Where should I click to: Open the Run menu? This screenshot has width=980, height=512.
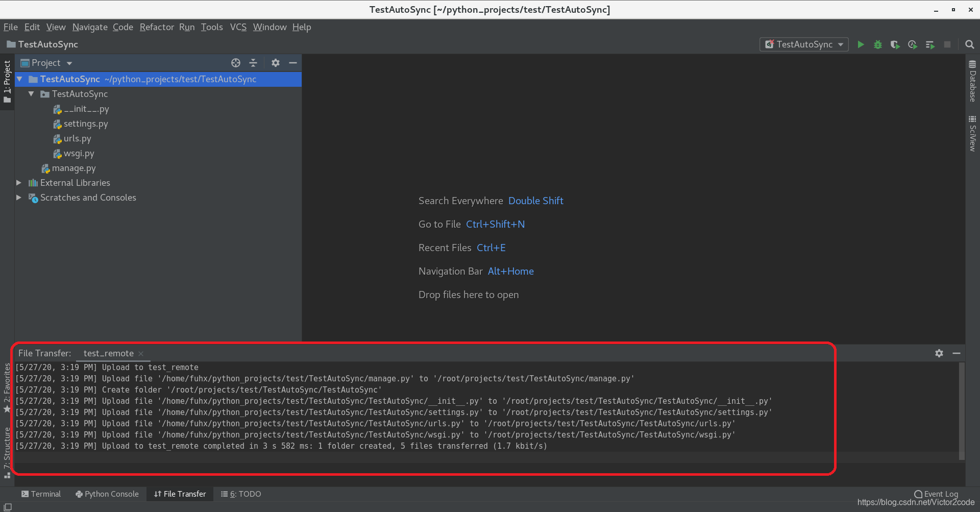(187, 27)
